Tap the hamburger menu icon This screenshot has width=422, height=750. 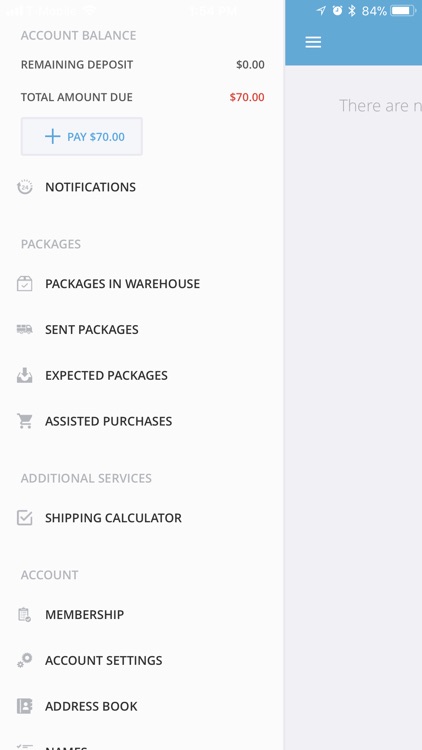313,42
